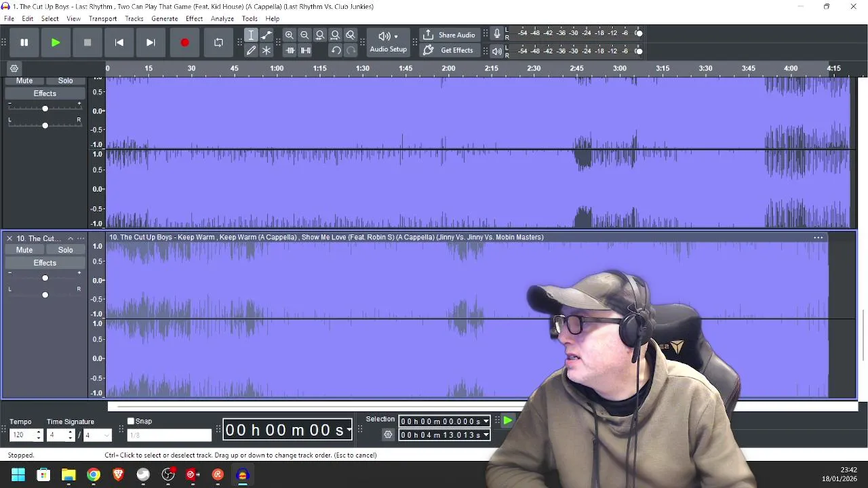Open track 10 name dropdown menu
Image resolution: width=868 pixels, height=488 pixels.
[39, 239]
